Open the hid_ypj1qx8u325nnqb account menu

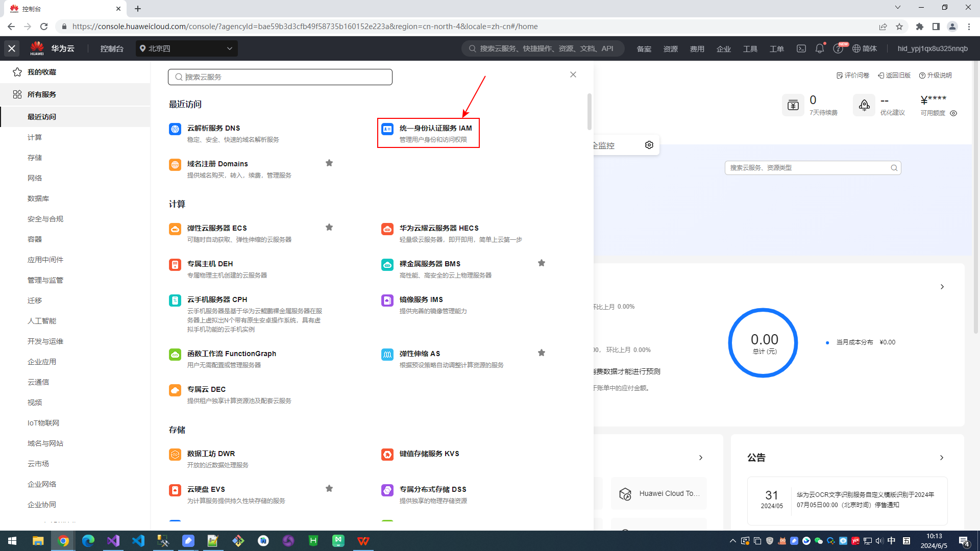(x=933, y=48)
